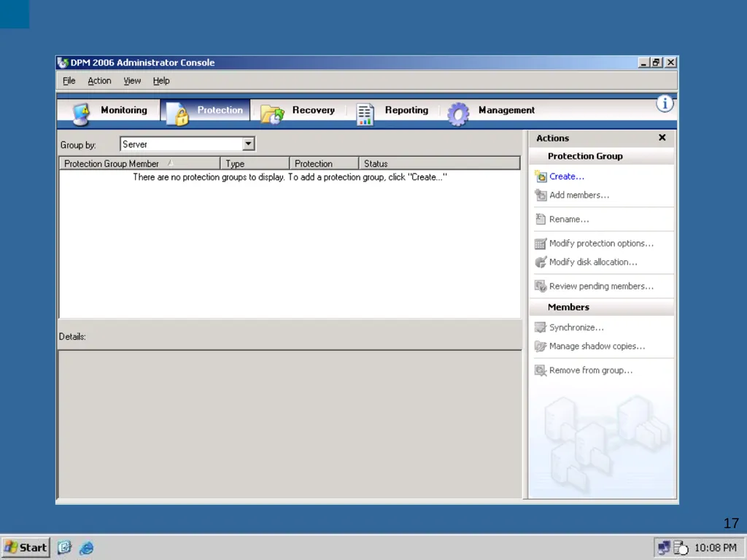Close the Actions pane

[x=662, y=138]
